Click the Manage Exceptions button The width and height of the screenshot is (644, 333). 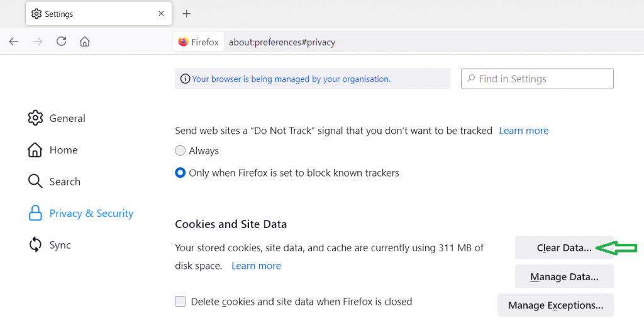[556, 305]
